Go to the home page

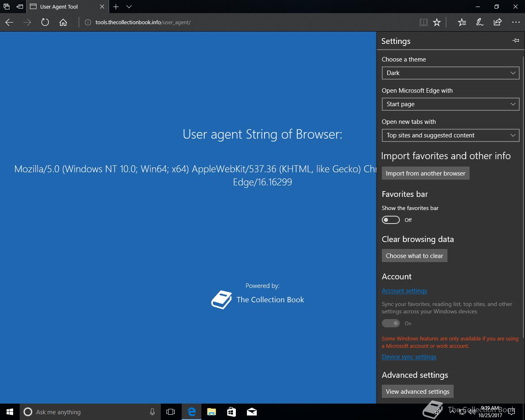(63, 23)
